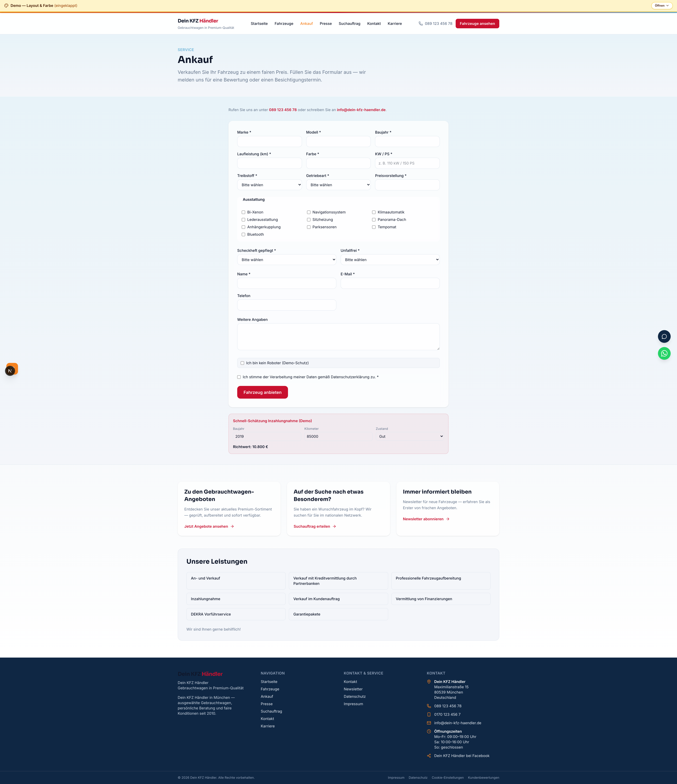Viewport: 677px width, 784px height.
Task: Select Ankauf in top navigation
Action: coord(306,23)
